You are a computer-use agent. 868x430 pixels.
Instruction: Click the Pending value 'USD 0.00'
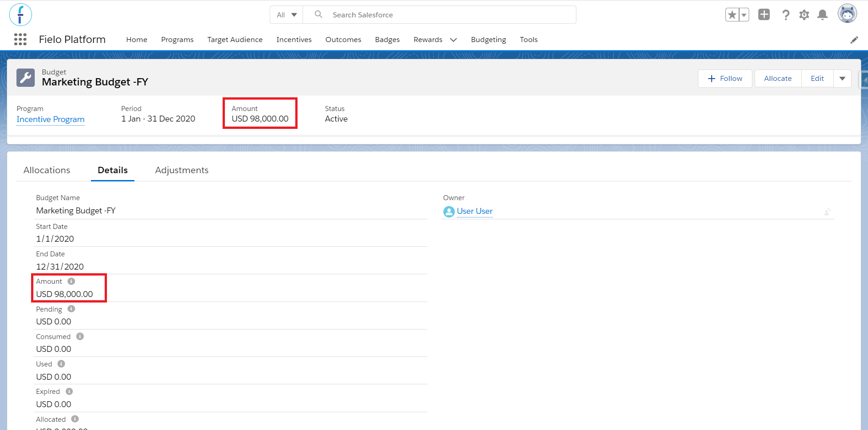coord(53,322)
